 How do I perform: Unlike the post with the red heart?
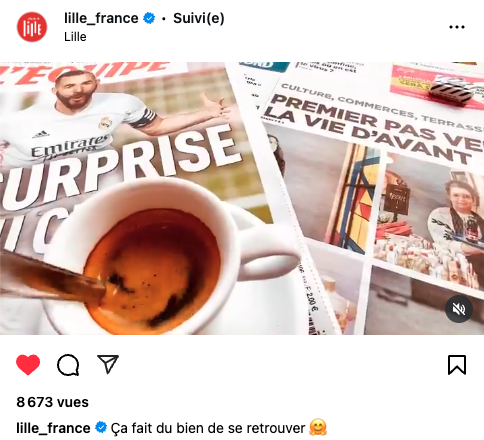tap(28, 365)
